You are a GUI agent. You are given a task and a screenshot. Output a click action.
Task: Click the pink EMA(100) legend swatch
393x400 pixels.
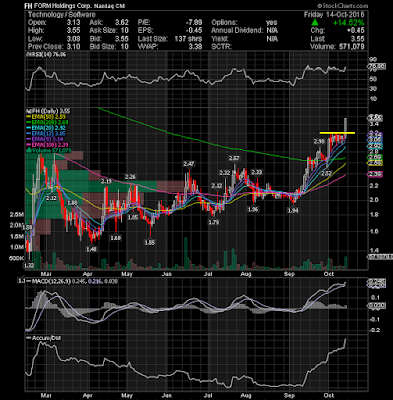click(29, 145)
